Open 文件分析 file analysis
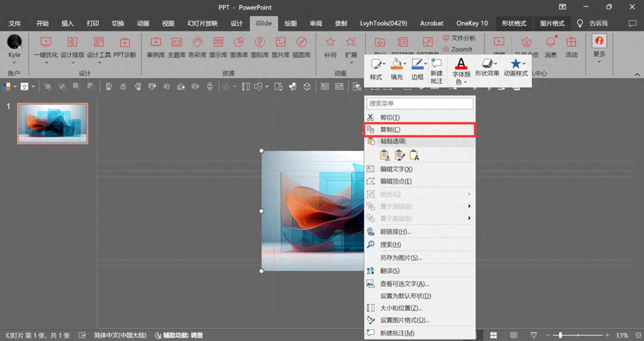Viewport: 644px width, 341px height. 459,38
